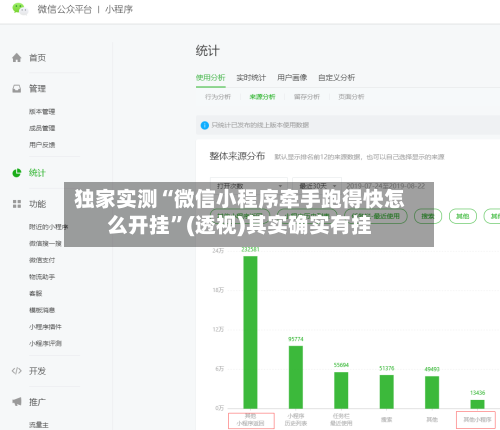Viewport: 500px width, 430px height.
Task: Click the 整体来源分布 section heading
Action: (237, 156)
